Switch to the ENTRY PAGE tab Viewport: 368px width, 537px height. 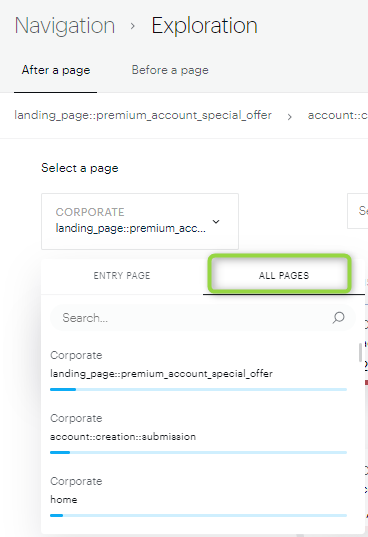pos(122,275)
